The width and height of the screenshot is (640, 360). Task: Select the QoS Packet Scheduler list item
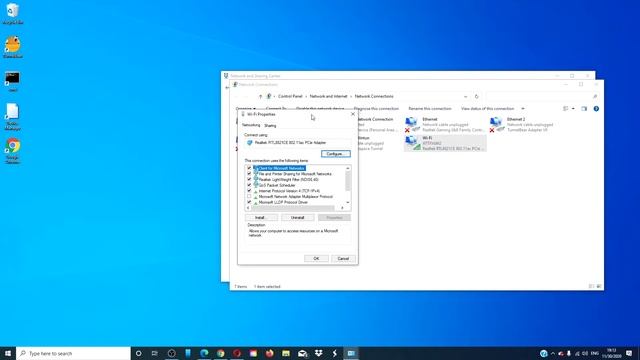click(x=277, y=185)
